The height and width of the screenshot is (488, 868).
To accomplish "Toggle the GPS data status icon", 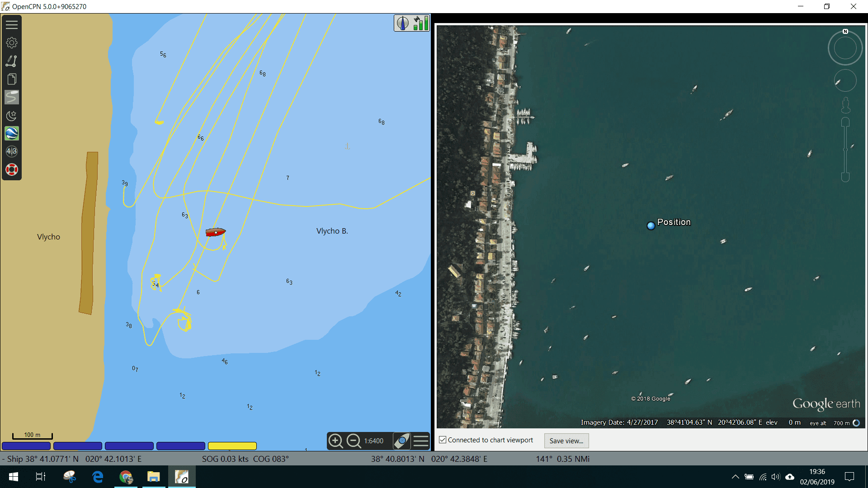I will click(420, 23).
